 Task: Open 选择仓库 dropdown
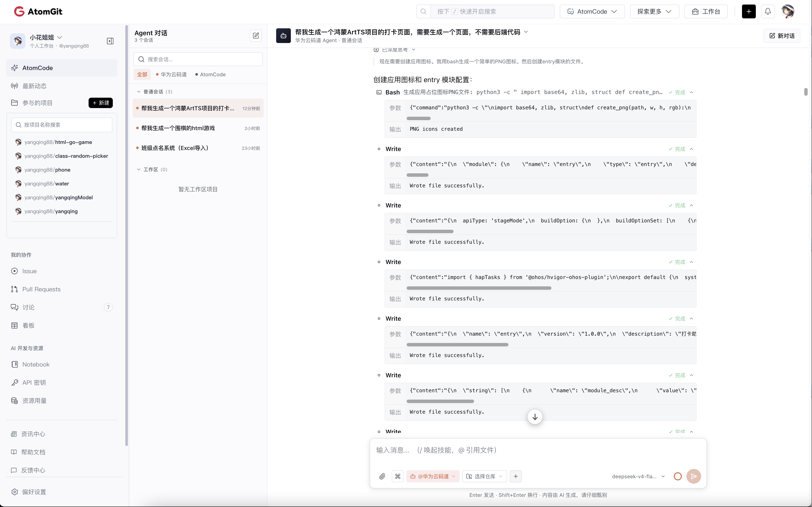[x=484, y=476]
